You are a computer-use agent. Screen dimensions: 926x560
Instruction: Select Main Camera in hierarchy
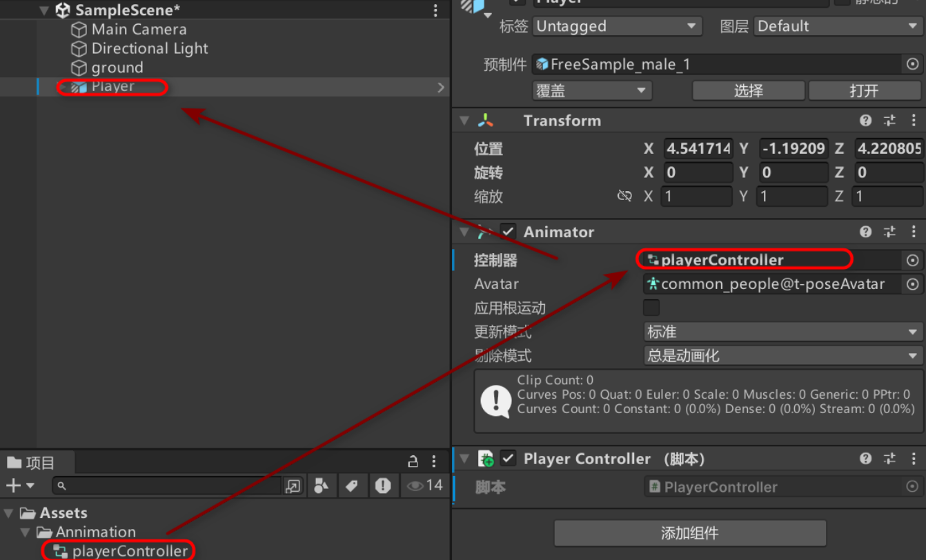[139, 30]
